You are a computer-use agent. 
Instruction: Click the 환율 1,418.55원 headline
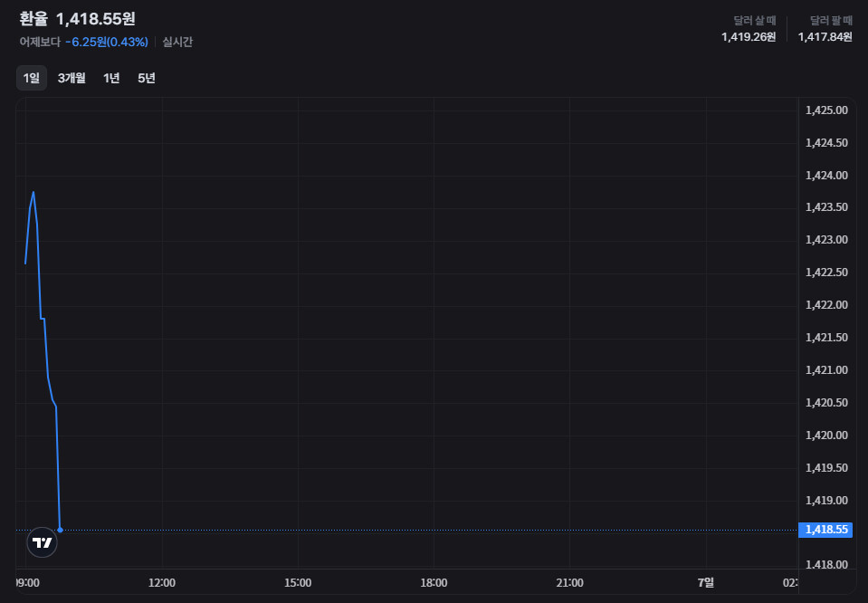click(78, 19)
